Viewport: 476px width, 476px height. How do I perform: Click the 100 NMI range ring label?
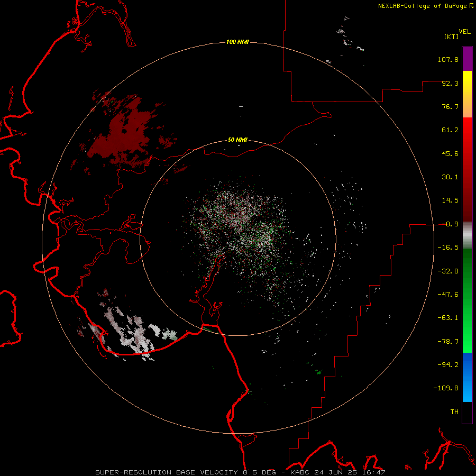237,42
